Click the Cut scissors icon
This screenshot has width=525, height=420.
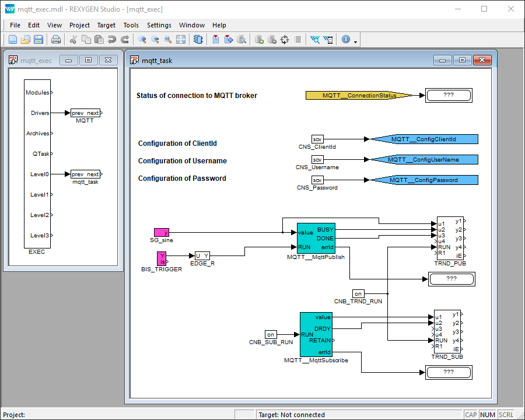click(73, 40)
